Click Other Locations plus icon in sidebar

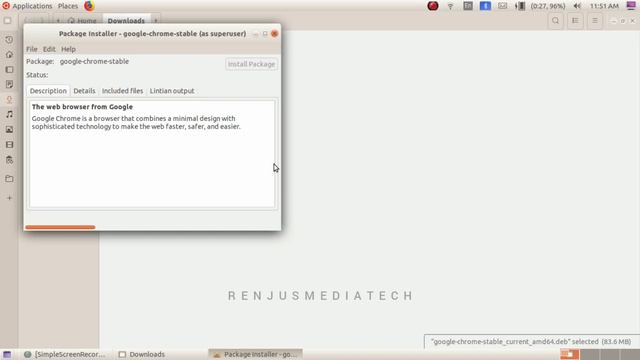9,198
